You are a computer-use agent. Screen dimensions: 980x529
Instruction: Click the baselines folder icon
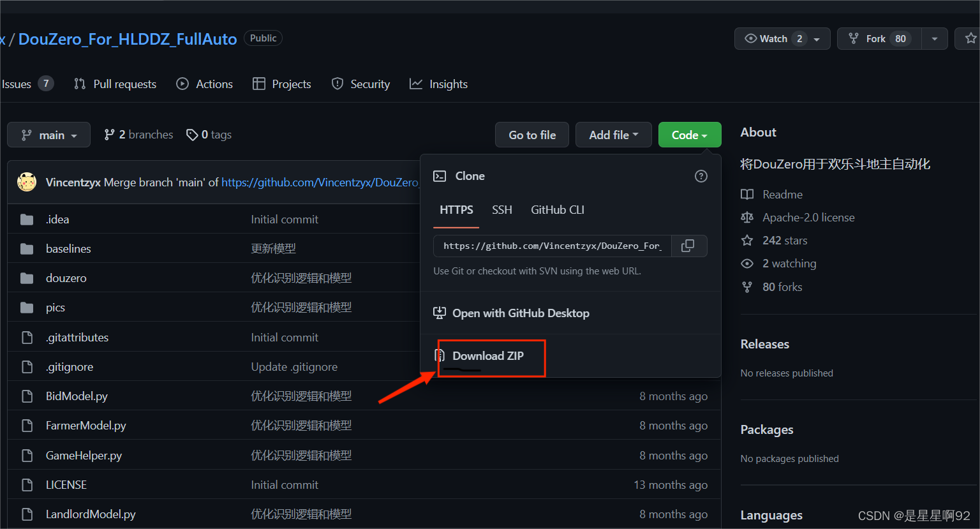pyautogui.click(x=27, y=249)
